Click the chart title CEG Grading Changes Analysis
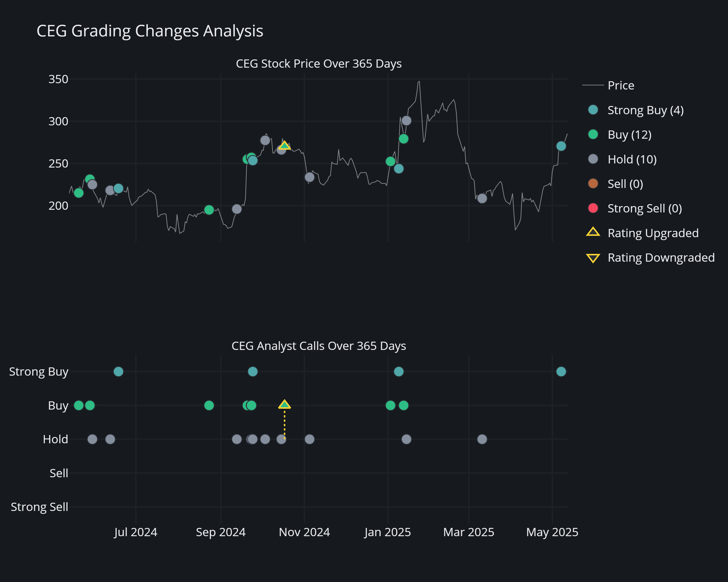The height and width of the screenshot is (582, 728). (149, 31)
